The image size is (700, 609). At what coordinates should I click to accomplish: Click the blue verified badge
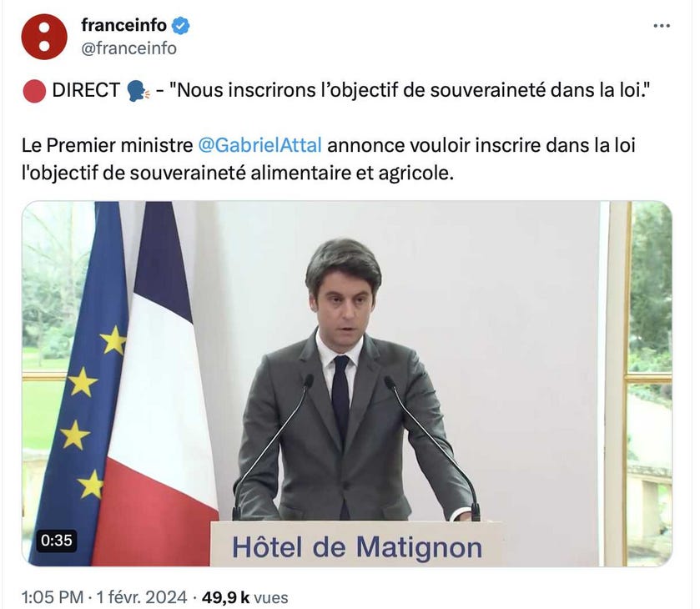coord(181,26)
